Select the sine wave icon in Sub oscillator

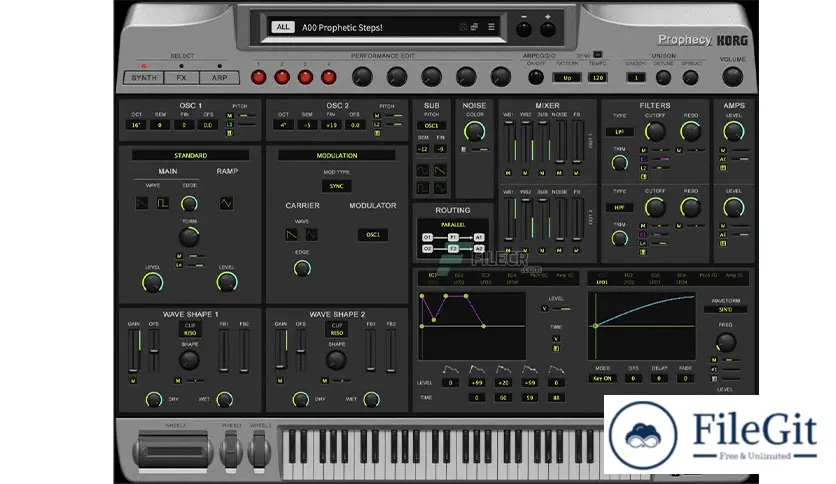pyautogui.click(x=423, y=171)
